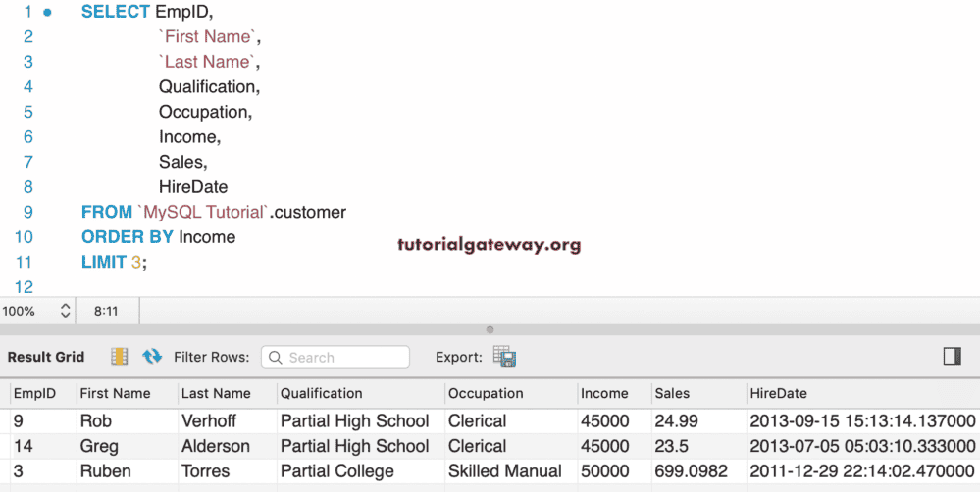Image resolution: width=980 pixels, height=492 pixels.
Task: Toggle the right side panel icon
Action: [x=952, y=357]
